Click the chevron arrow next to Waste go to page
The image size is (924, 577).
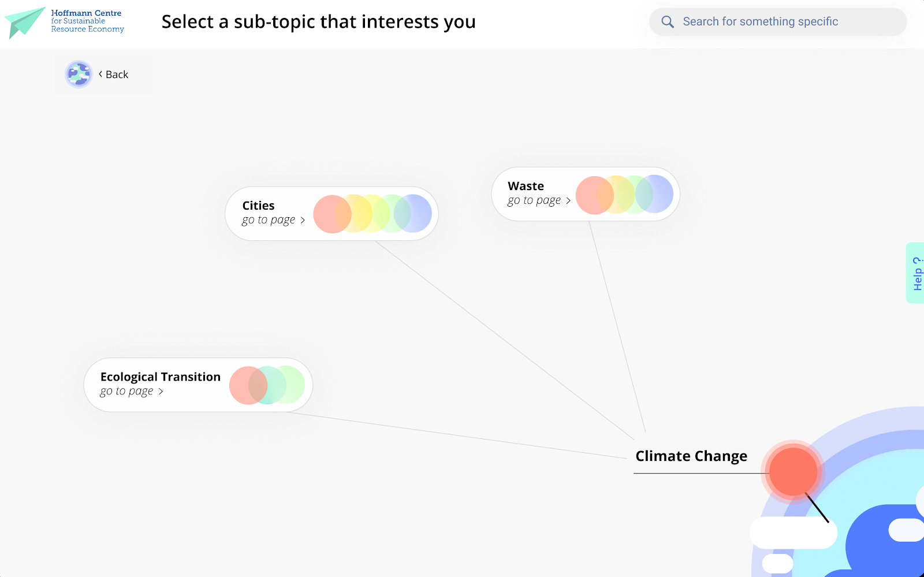tap(568, 200)
